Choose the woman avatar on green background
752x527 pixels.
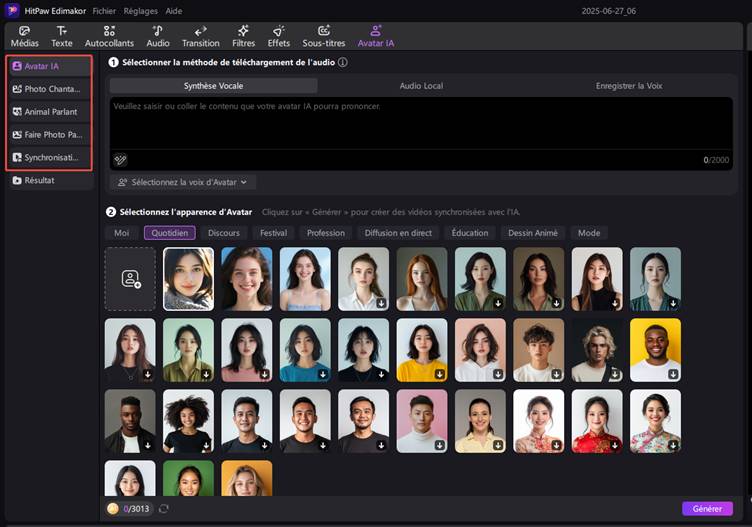(x=188, y=479)
